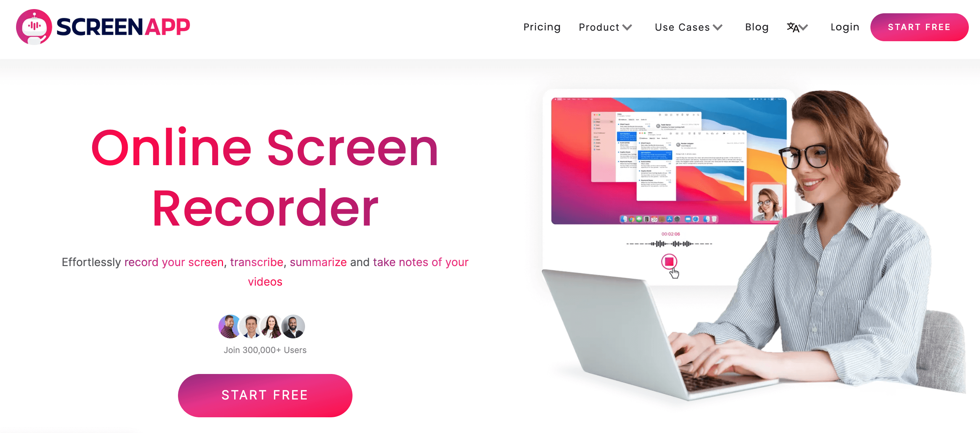Expand the Use Cases dropdown menu
This screenshot has height=433, width=980.
688,28
